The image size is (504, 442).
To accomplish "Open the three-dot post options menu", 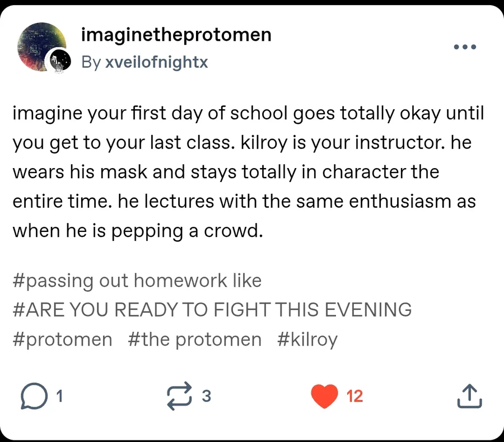I will (x=465, y=46).
